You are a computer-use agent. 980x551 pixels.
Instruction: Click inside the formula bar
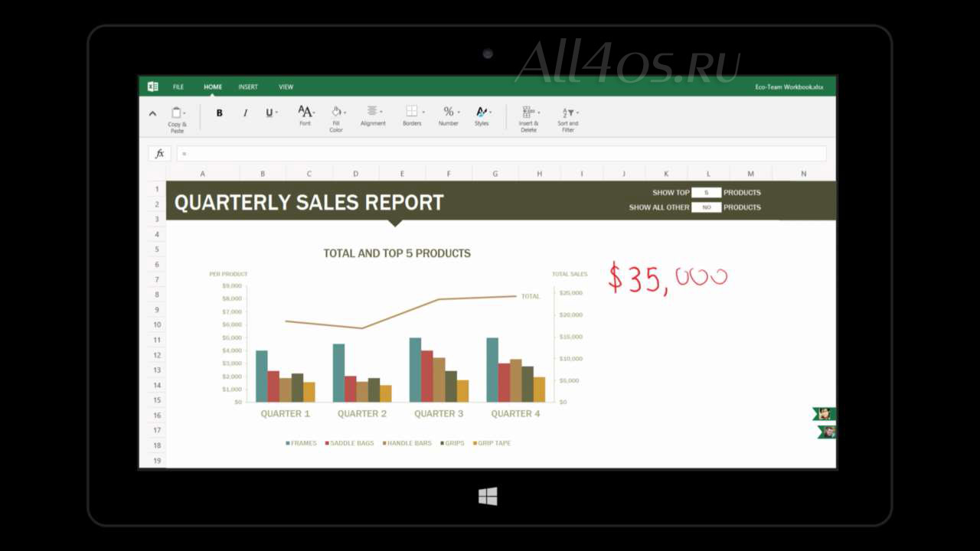point(501,154)
